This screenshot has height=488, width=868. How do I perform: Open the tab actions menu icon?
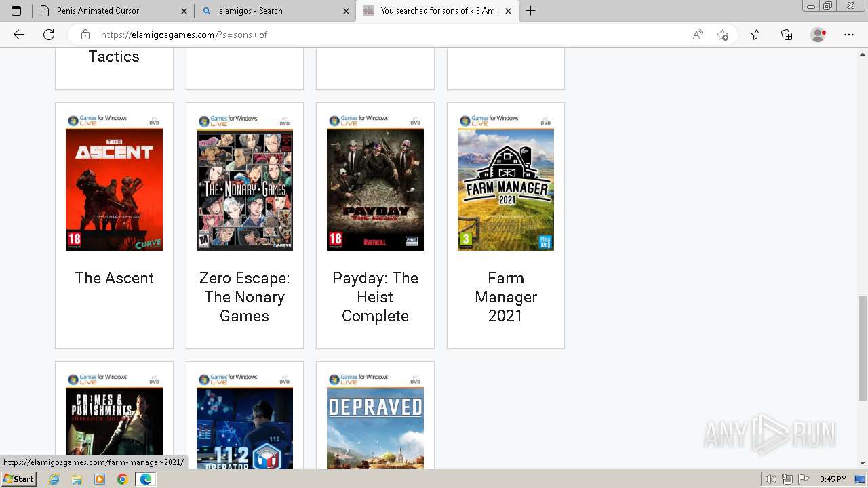coord(16,11)
